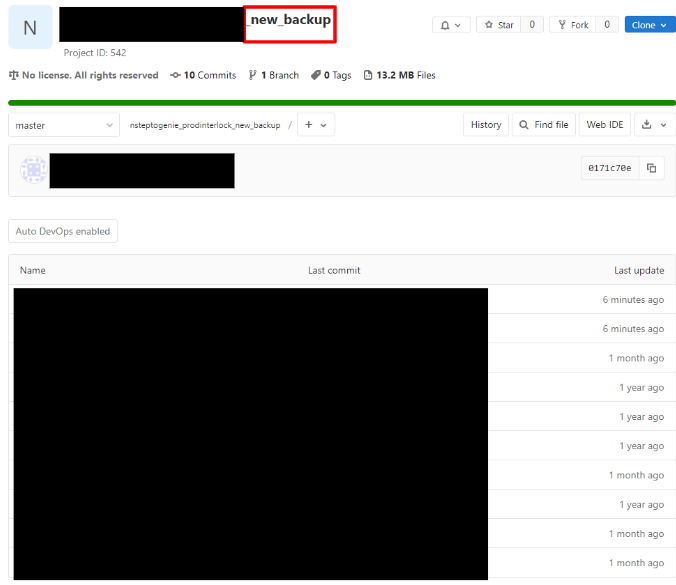Open the plus add-file dropdown
The width and height of the screenshot is (676, 585).
click(316, 125)
